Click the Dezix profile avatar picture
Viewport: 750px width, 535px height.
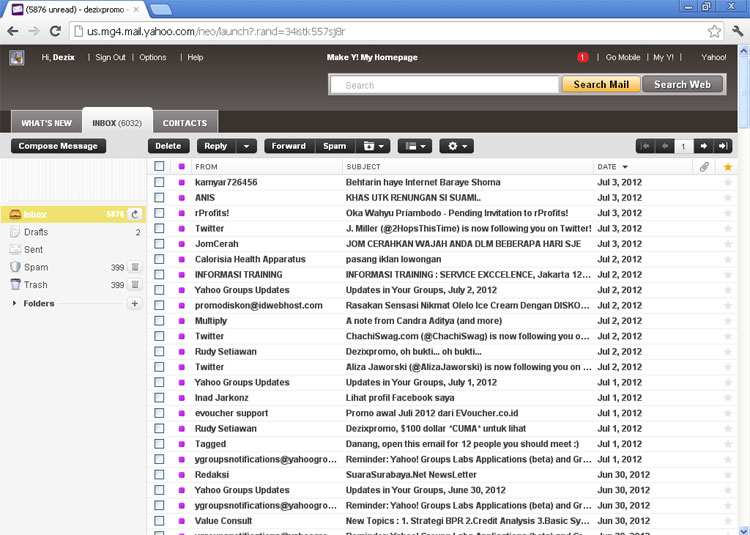click(17, 58)
